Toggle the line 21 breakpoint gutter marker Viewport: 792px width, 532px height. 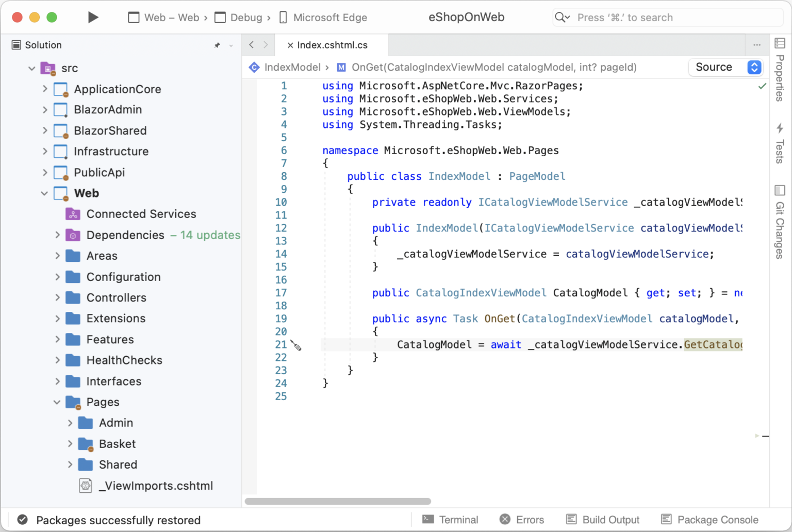(x=295, y=345)
